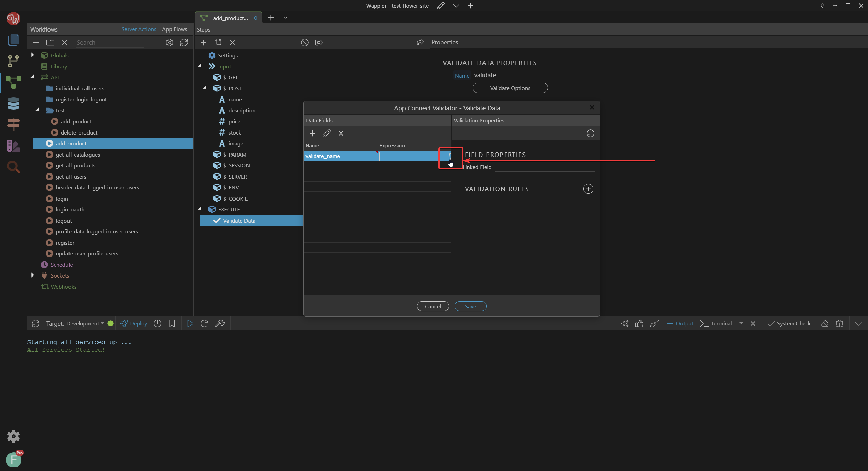Screen dimensions: 868x471
Task: Collapse the $_POST node
Action: pyautogui.click(x=205, y=88)
